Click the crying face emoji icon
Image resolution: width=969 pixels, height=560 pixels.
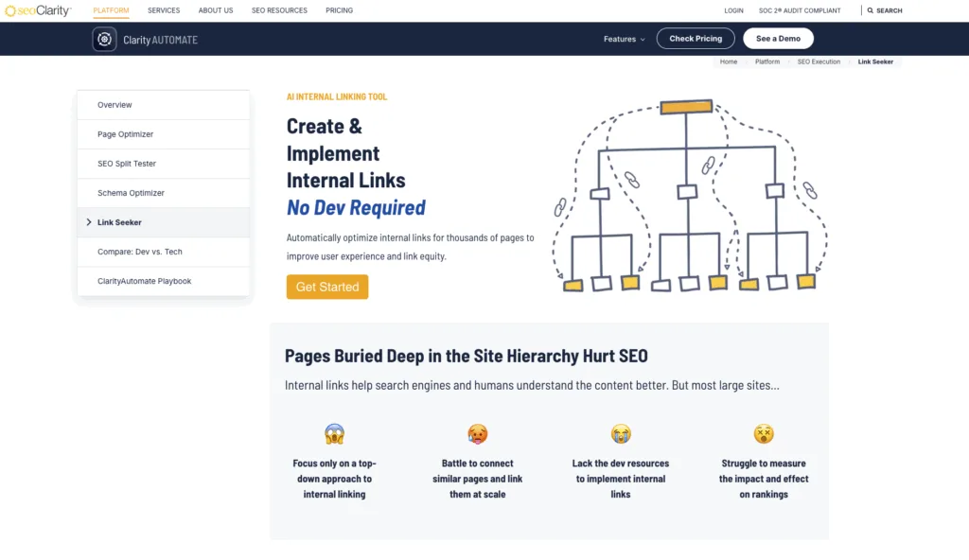click(x=621, y=433)
